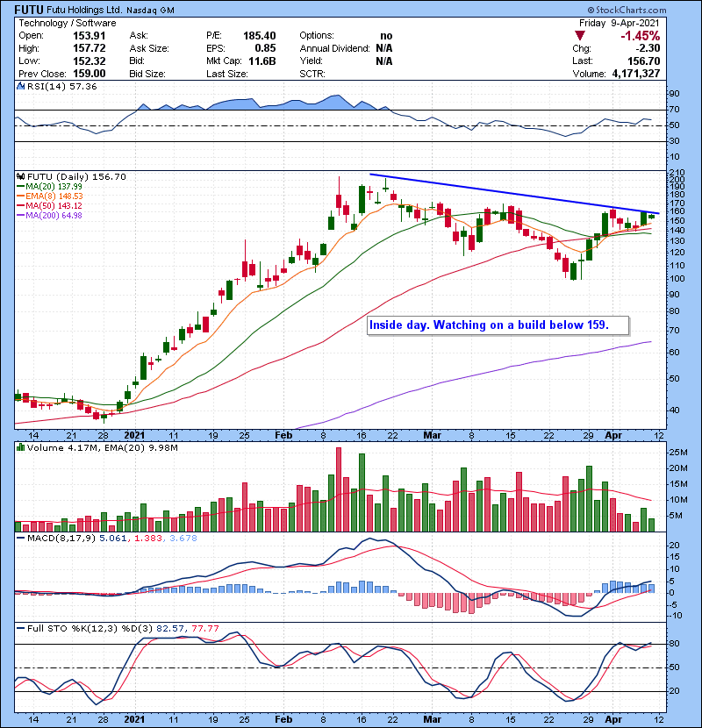This screenshot has height=728, width=702.
Task: Click the Chg value -2.30
Action: point(648,48)
